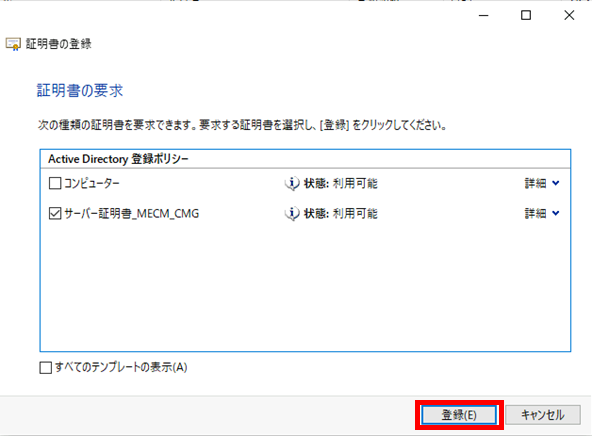Click the certificate enrollment icon in the title
This screenshot has width=592, height=436.
point(13,44)
